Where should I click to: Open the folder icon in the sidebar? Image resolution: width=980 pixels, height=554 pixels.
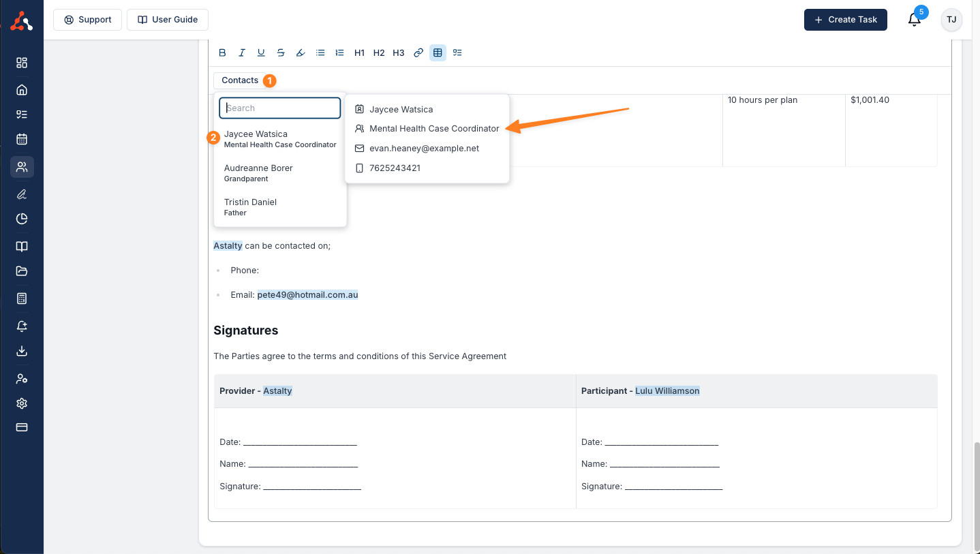tap(22, 271)
